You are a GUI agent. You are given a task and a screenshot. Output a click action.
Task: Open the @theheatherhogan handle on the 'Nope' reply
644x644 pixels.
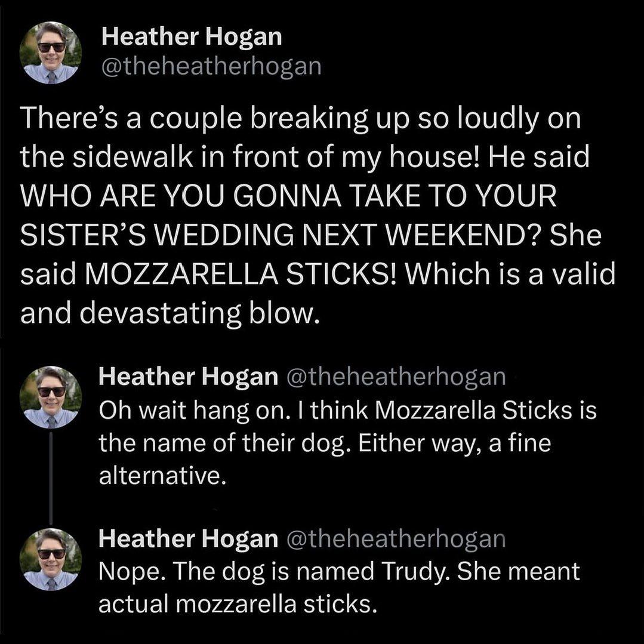tap(396, 538)
